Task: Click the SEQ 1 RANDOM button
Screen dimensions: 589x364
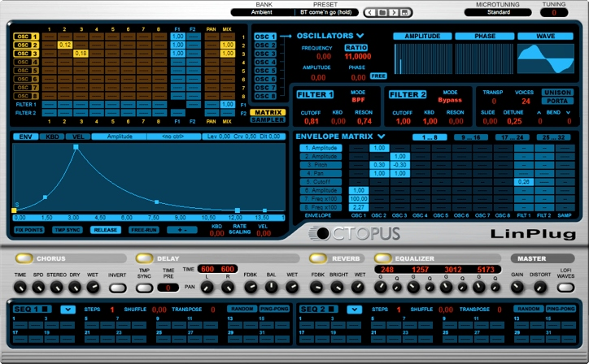Action: coord(242,309)
